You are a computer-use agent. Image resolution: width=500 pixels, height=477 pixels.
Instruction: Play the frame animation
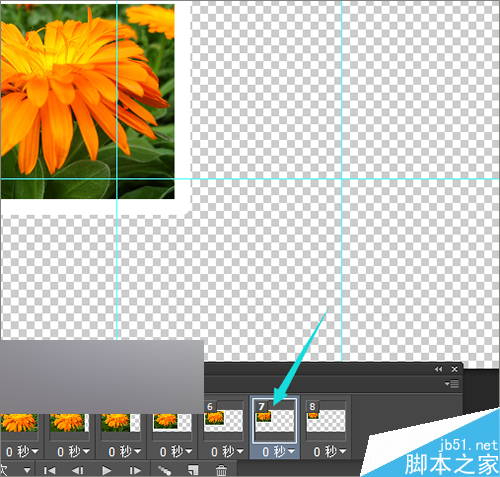pos(107,470)
